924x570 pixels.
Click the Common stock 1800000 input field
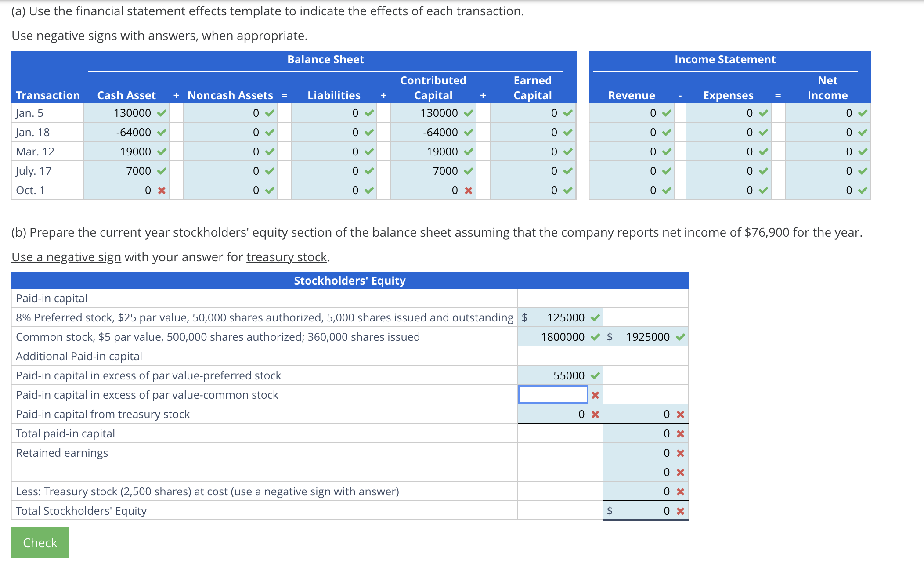554,337
